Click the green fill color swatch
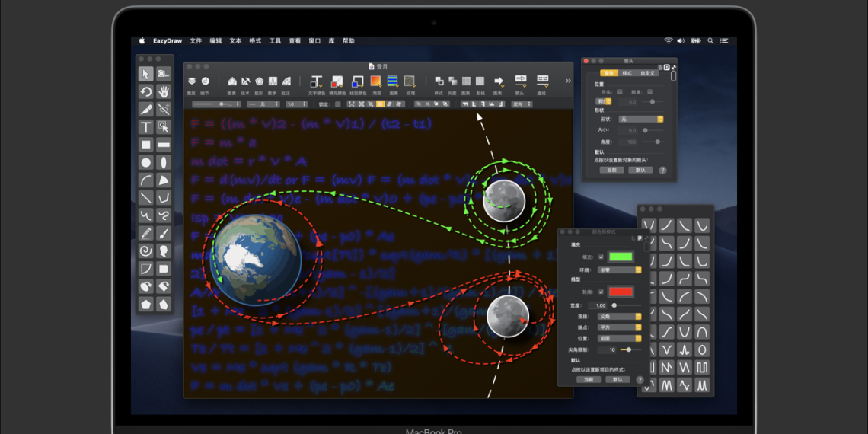This screenshot has width=868, height=434. pos(621,257)
